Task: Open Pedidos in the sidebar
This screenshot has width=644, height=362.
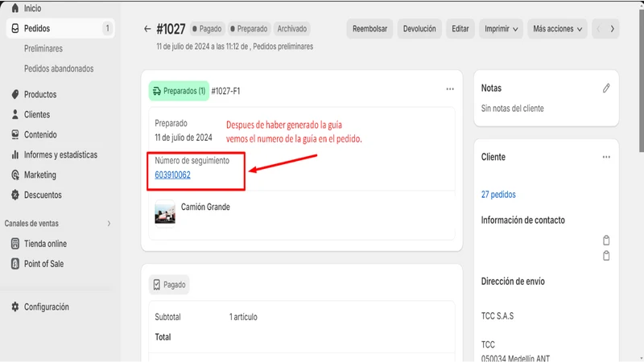Action: click(x=60, y=28)
